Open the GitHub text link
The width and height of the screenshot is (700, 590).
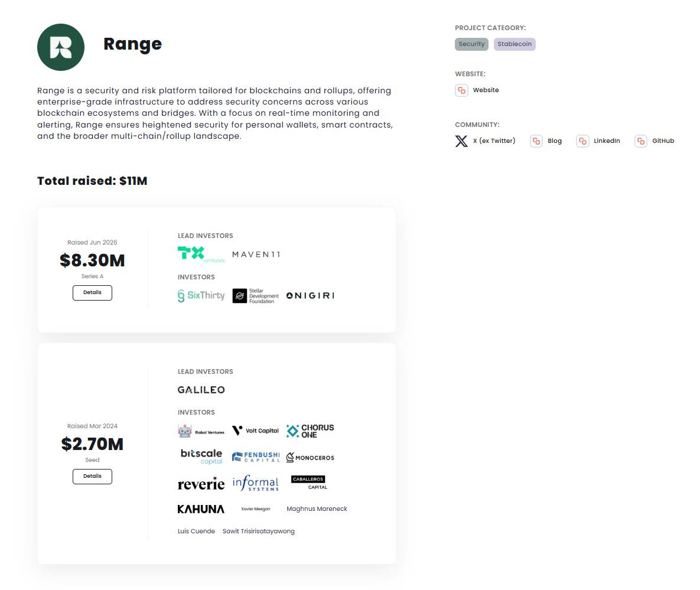[663, 141]
